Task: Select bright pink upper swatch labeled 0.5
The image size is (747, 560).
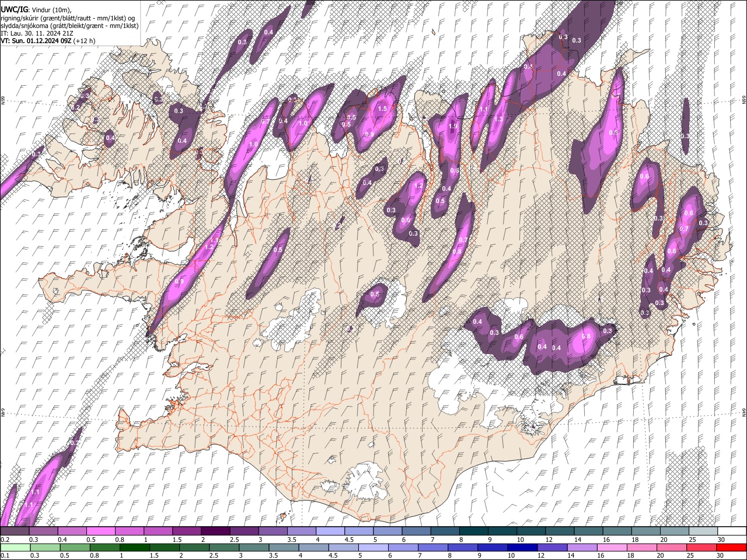Action: 100,531
